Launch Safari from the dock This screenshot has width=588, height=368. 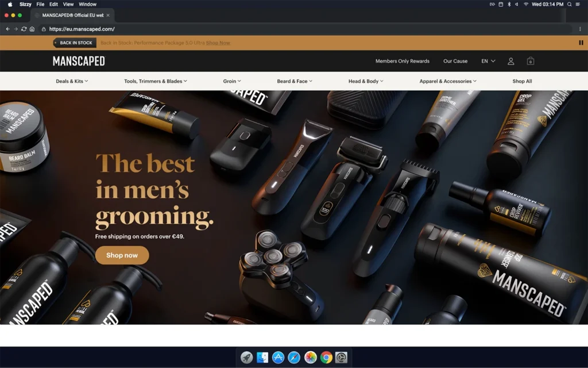pos(294,358)
